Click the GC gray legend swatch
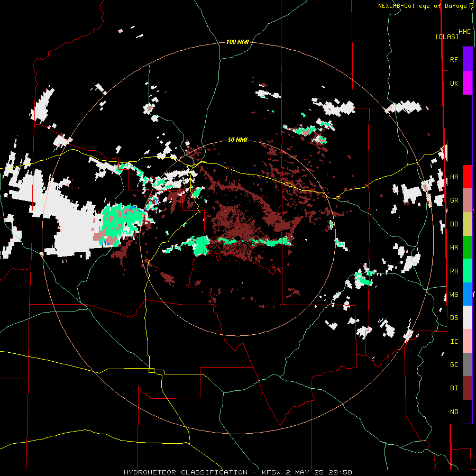The height and width of the screenshot is (476, 476). [467, 364]
